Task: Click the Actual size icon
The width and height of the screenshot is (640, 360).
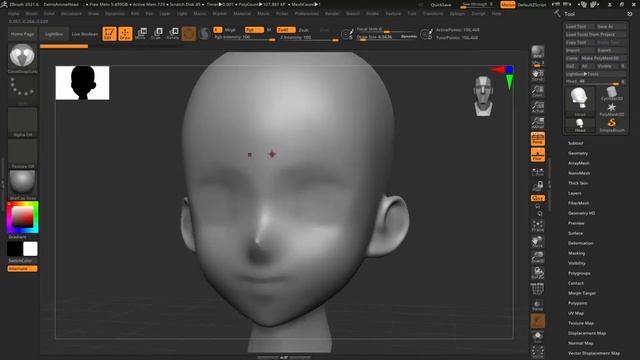Action: click(x=538, y=107)
